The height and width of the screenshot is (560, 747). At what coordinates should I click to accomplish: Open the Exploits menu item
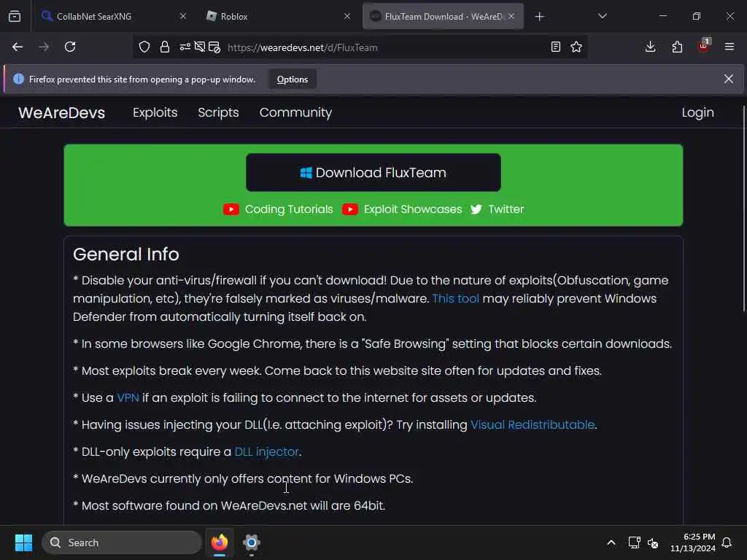(x=155, y=112)
